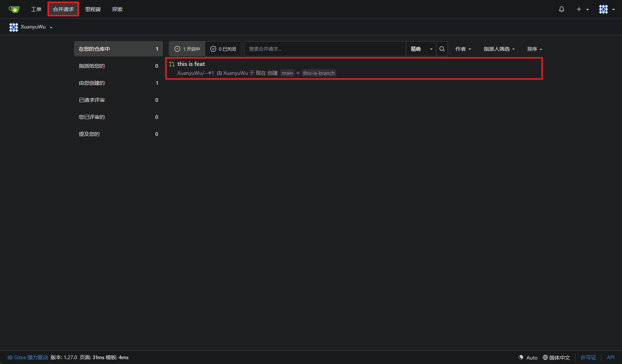Expand the 作者 filter dropdown
Screen dimensions: 622x364
463,49
